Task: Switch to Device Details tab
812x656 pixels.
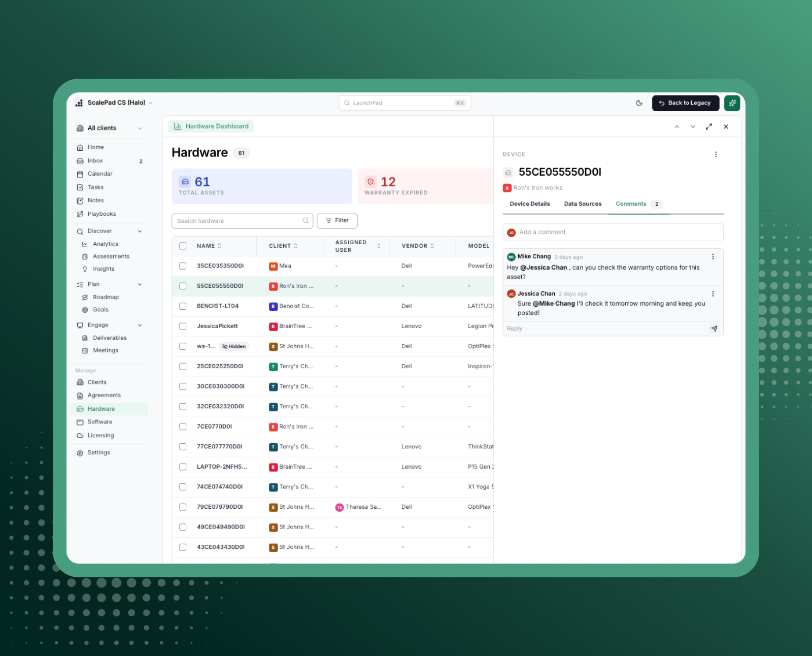Action: coord(530,204)
